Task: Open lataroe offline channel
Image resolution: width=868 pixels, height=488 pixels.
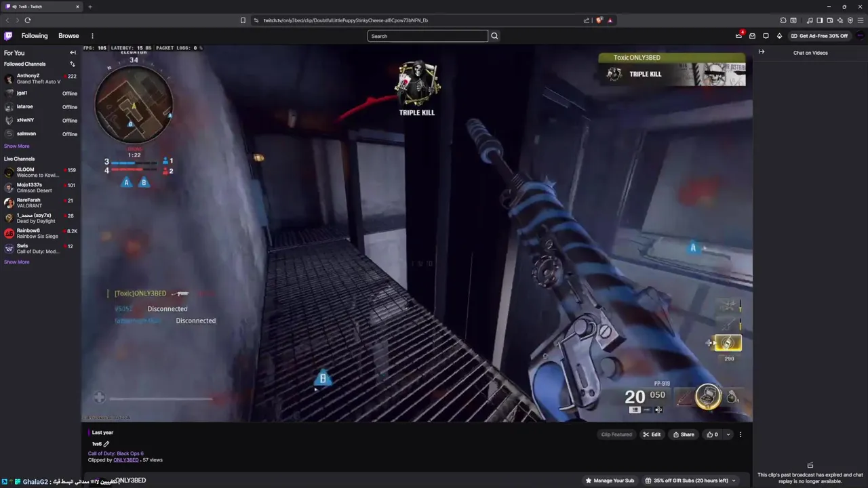Action: [39, 106]
